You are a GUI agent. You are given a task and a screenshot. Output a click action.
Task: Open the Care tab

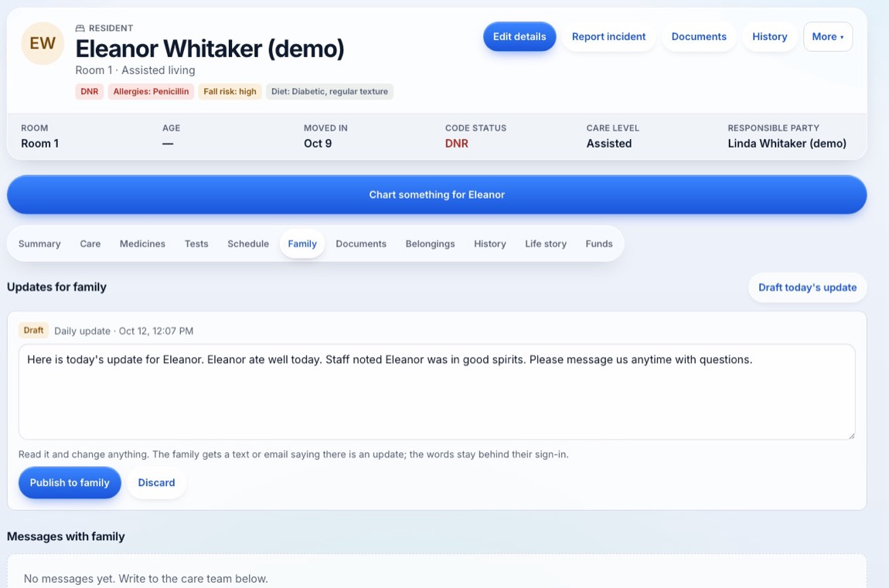click(90, 243)
